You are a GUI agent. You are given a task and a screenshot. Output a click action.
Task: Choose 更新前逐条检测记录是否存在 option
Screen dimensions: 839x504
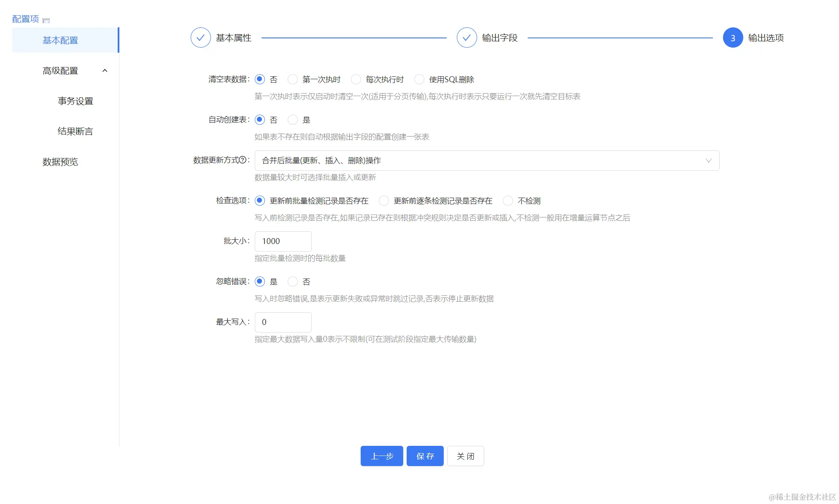pyautogui.click(x=384, y=201)
